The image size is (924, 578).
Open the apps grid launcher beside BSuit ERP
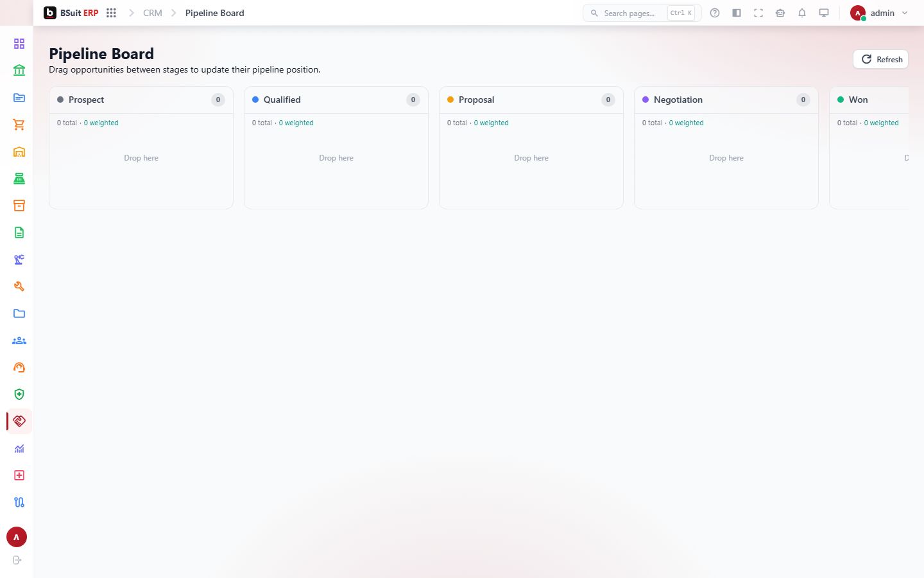click(x=111, y=13)
